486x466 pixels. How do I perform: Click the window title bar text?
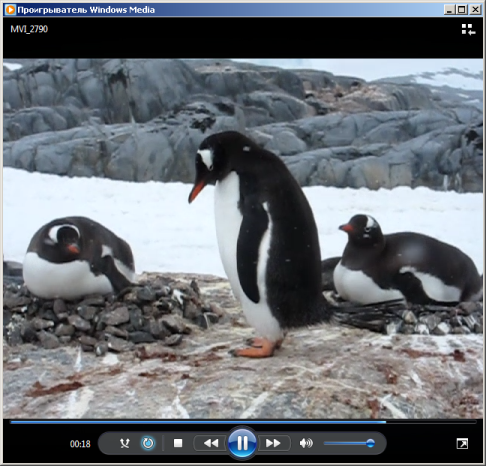tap(86, 10)
